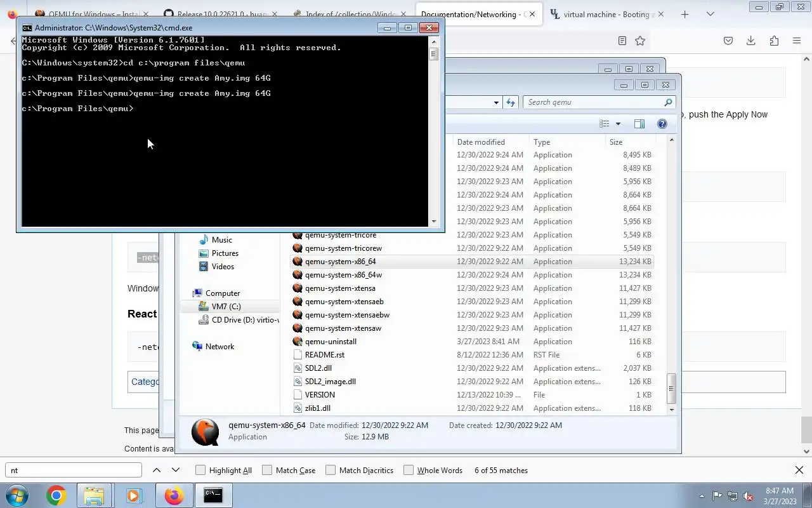Go to previous find match arrow
The width and height of the screenshot is (812, 508).
(x=157, y=470)
